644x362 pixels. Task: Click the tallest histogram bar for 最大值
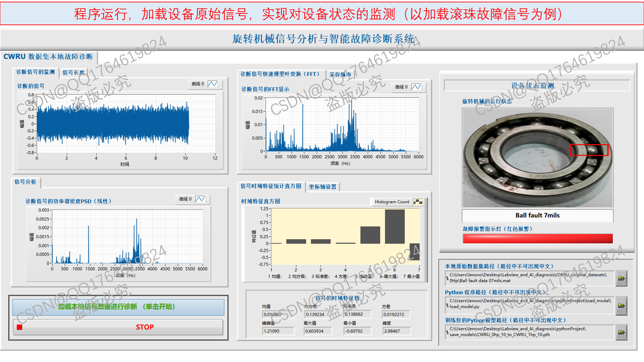tap(395, 226)
